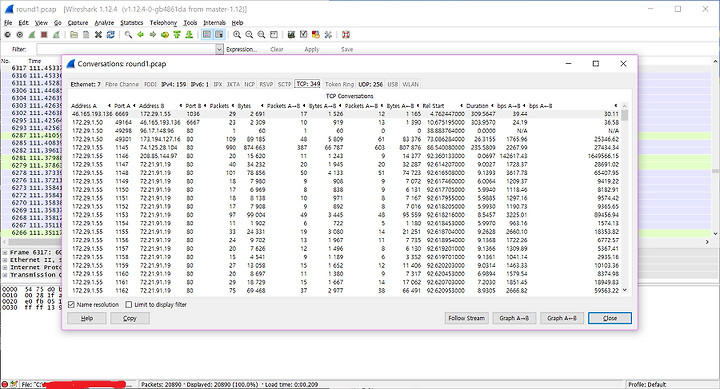Zoom in main window text icon
This screenshot has height=389, width=720.
coord(237,34)
